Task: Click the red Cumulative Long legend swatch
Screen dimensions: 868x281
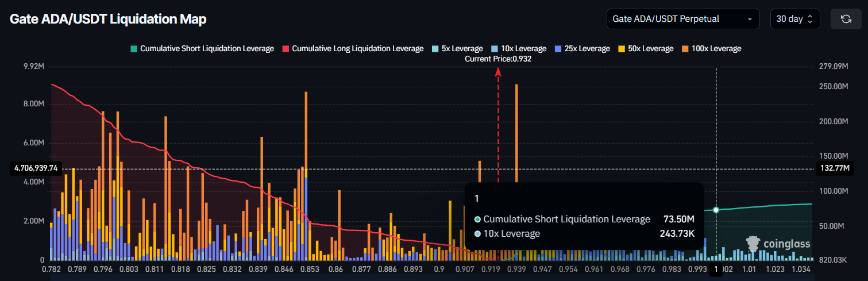Action: click(x=286, y=49)
